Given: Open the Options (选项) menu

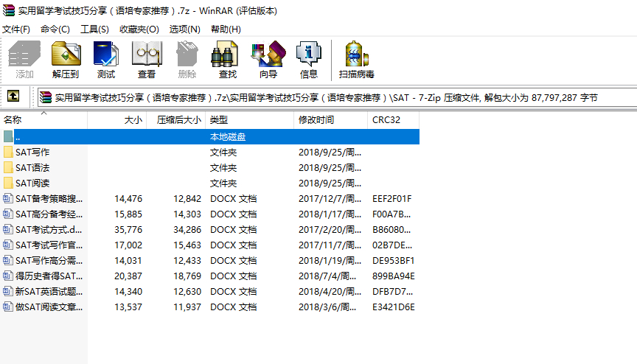Looking at the screenshot, I should point(185,29).
